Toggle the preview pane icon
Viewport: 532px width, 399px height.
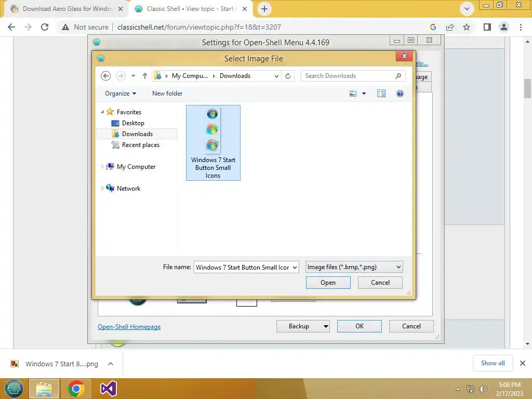(381, 94)
